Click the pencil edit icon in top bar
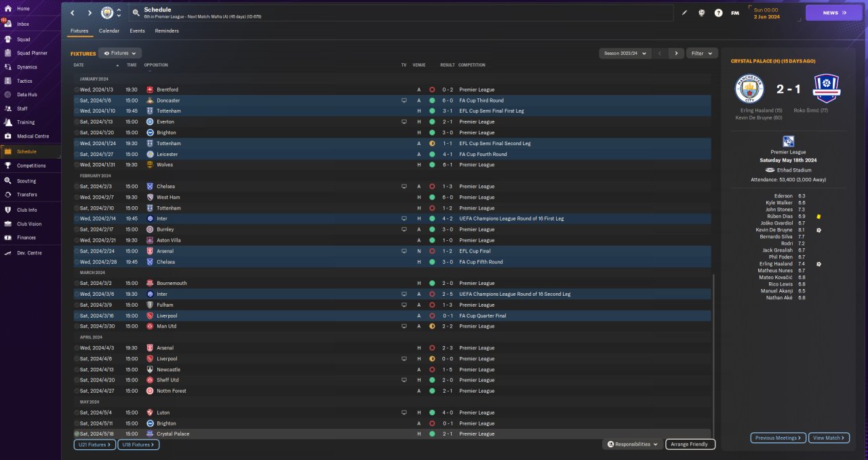868x460 pixels. coord(684,13)
